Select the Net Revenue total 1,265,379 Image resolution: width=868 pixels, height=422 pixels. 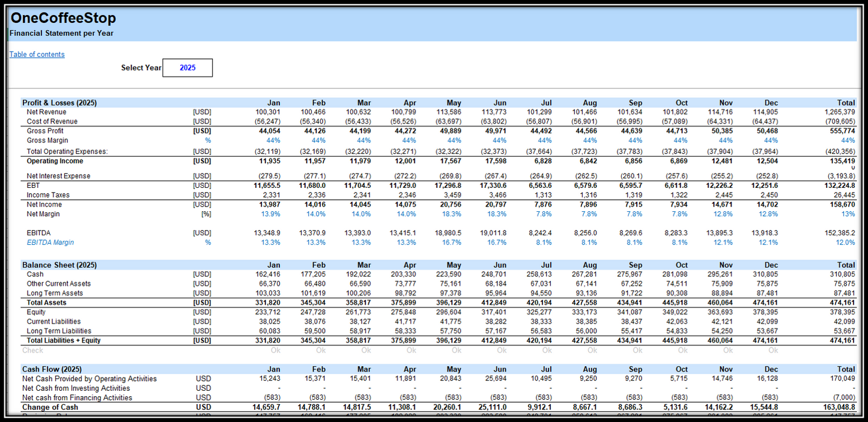pyautogui.click(x=840, y=112)
